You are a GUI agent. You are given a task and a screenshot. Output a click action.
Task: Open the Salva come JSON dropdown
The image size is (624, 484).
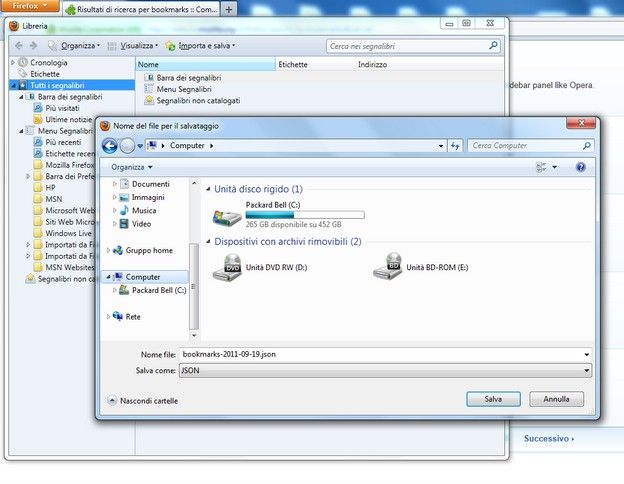point(385,371)
